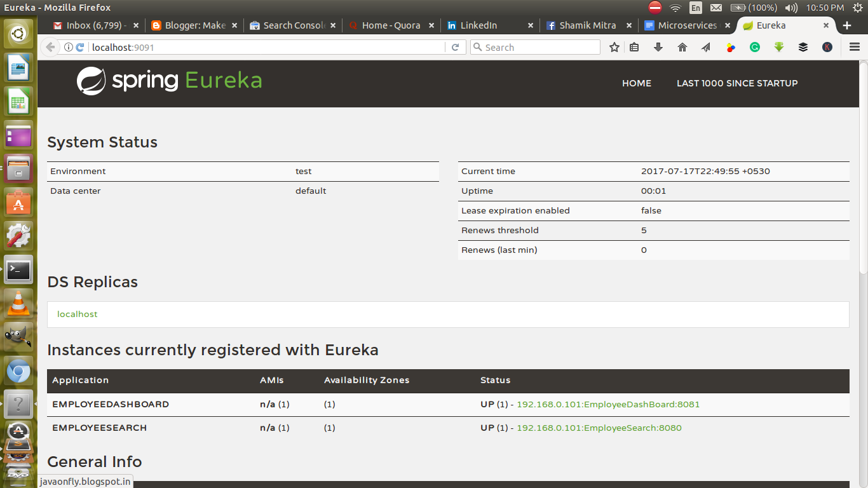Reload the page via address bar
Image resolution: width=868 pixels, height=488 pixels.
[x=455, y=47]
